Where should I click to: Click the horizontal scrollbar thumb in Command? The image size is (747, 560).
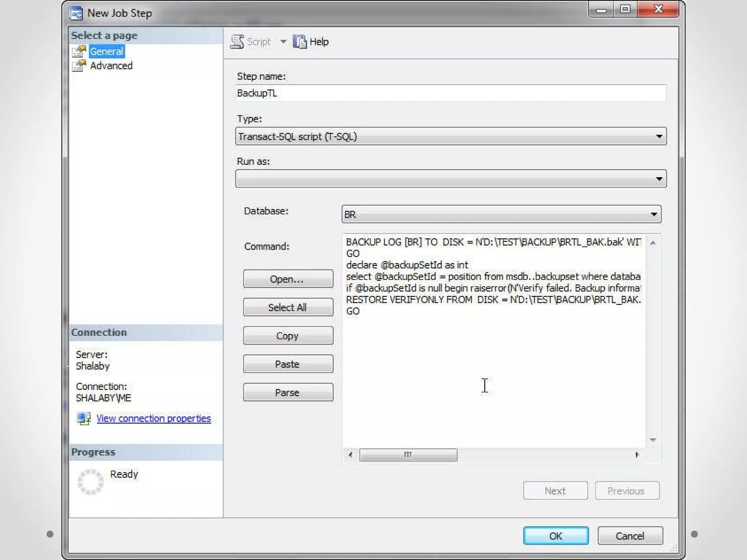coord(408,455)
